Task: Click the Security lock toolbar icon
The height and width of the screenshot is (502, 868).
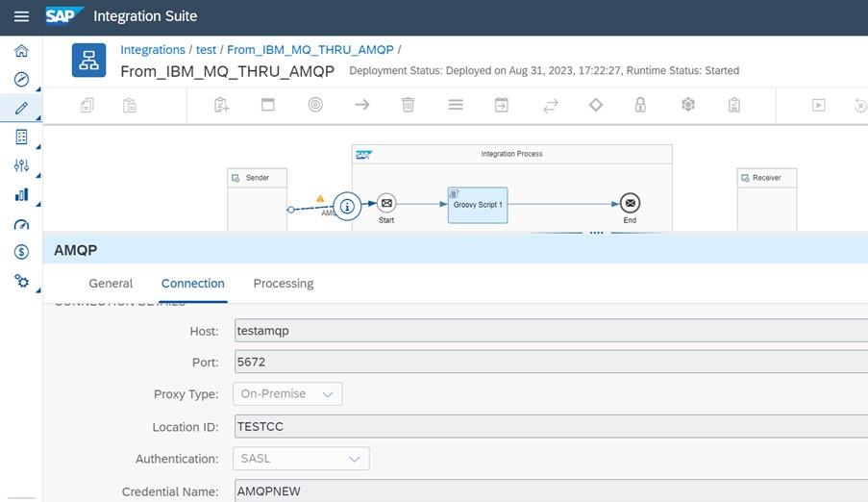Action: 640,105
